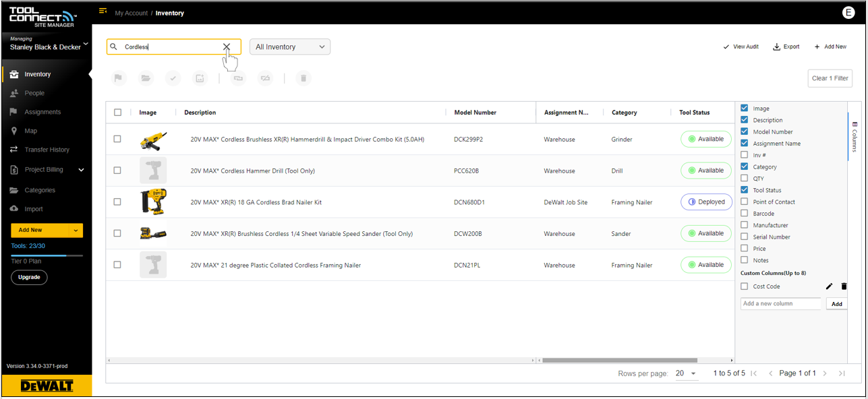Image resolution: width=868 pixels, height=399 pixels.
Task: Clear the Cordless search text with X icon
Action: click(227, 47)
